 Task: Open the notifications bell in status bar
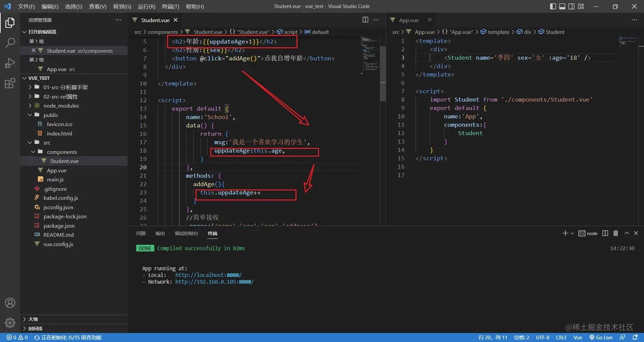click(635, 337)
